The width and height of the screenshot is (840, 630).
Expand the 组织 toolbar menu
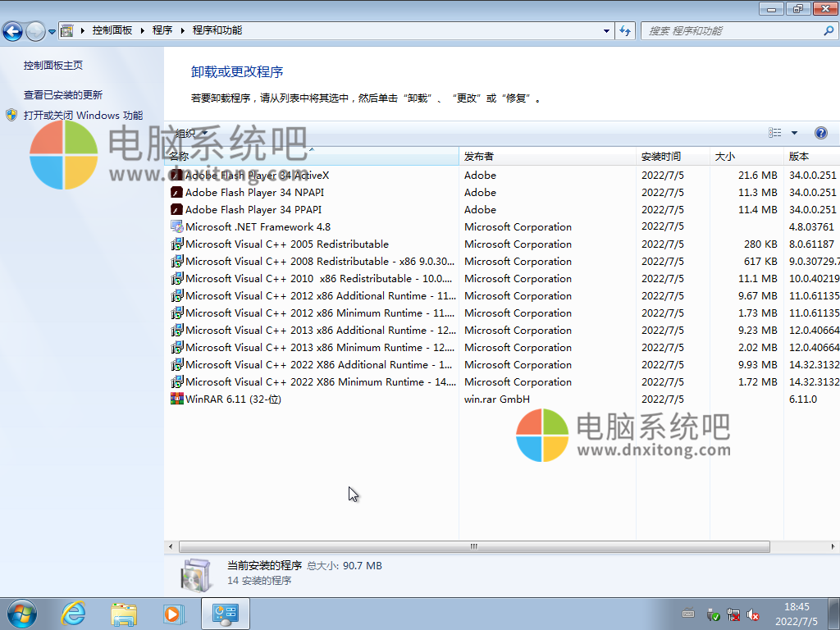(x=190, y=133)
